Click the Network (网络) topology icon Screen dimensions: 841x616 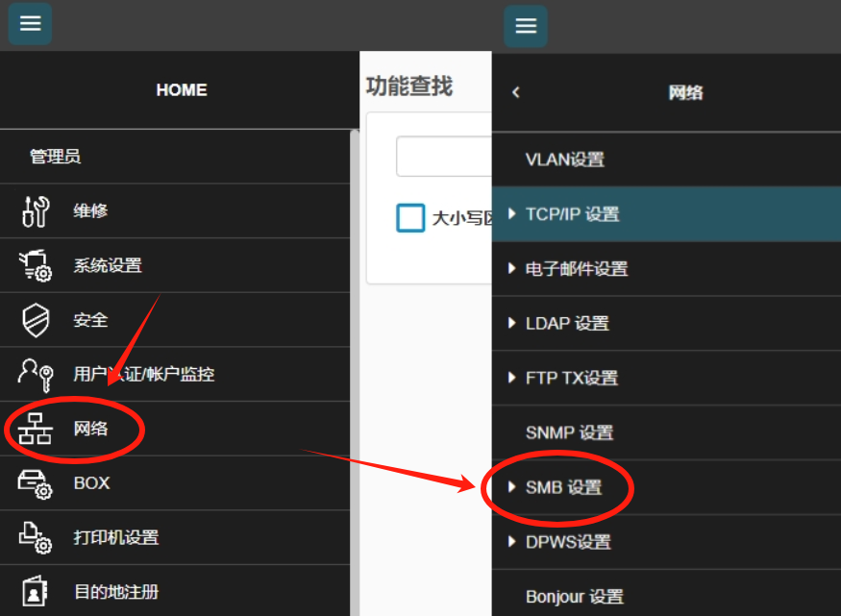click(x=36, y=429)
